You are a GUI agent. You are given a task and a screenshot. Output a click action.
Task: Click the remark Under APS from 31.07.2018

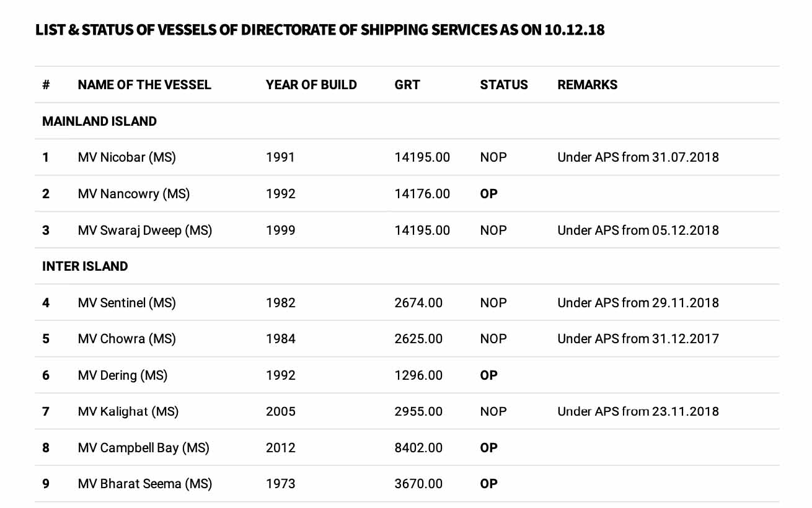tap(638, 157)
